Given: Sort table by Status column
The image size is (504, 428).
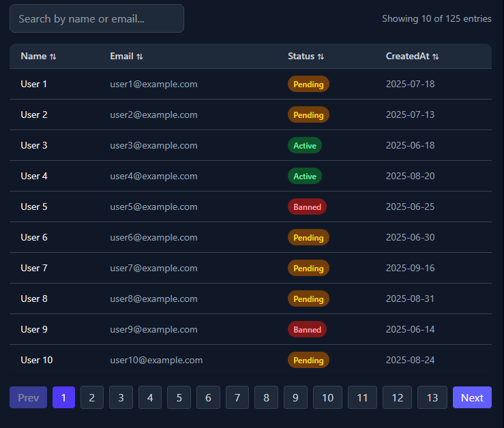Looking at the screenshot, I should pyautogui.click(x=306, y=57).
